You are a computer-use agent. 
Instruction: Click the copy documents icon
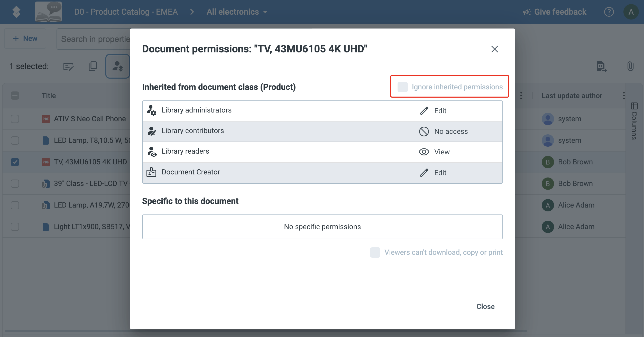93,66
